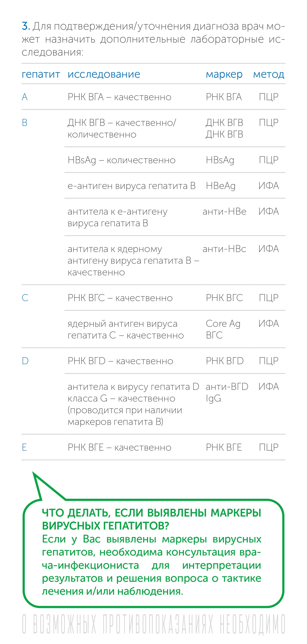307x644 pixels.
Task: Click the green heading 'ЧТО ДЕЛАТЬ, ЕСЛИ ВЫЯВЛЕНЫ МАРКЕРЫ'
Action: click(151, 513)
